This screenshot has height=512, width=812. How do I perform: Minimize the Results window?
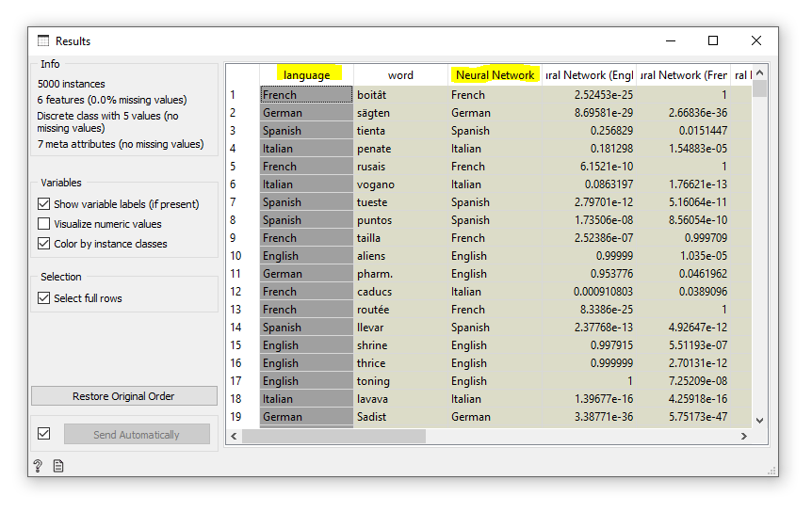tap(671, 40)
